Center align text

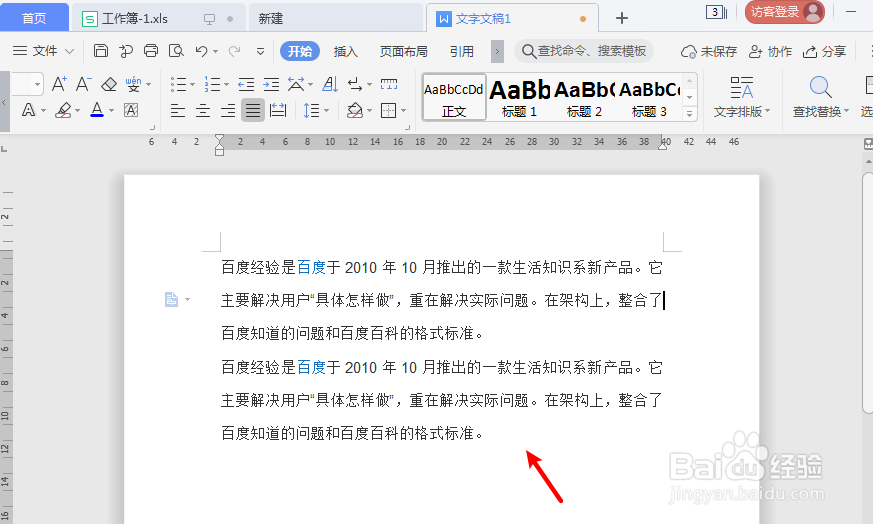pyautogui.click(x=203, y=111)
